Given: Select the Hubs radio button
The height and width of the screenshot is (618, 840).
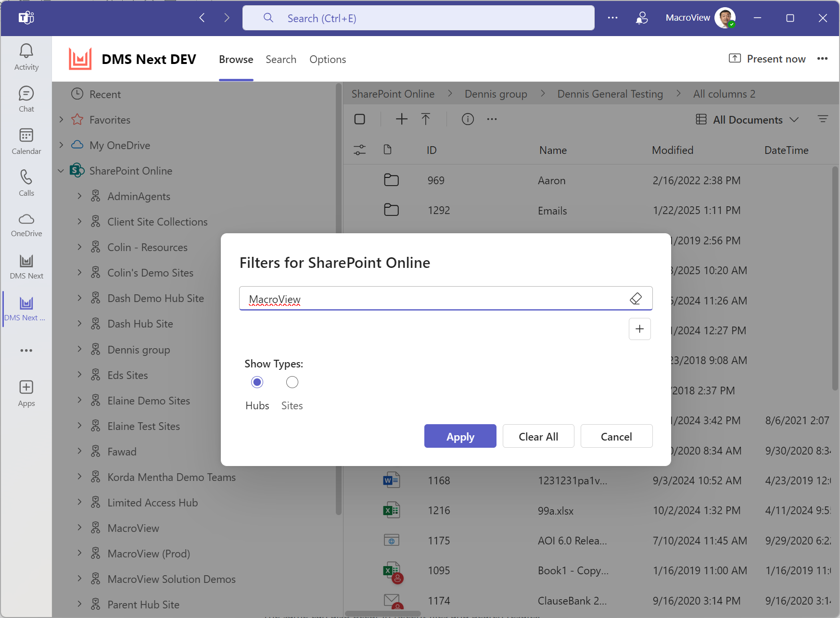Looking at the screenshot, I should (x=257, y=382).
